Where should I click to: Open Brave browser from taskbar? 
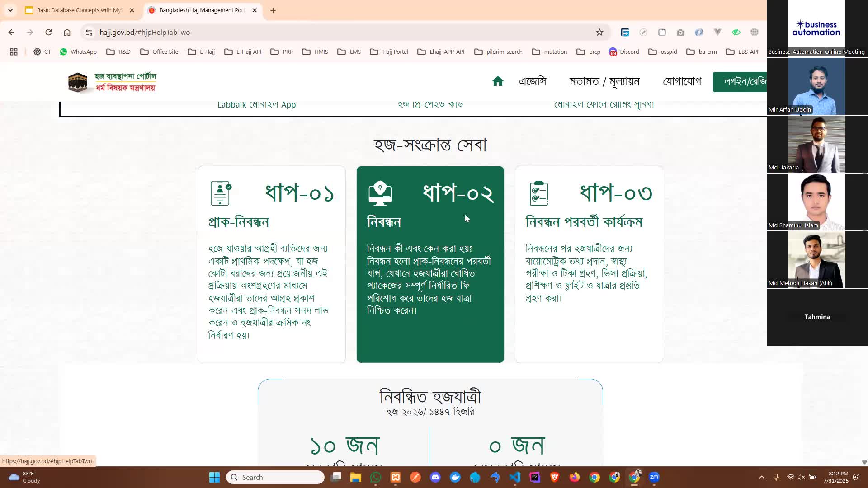[555, 477]
